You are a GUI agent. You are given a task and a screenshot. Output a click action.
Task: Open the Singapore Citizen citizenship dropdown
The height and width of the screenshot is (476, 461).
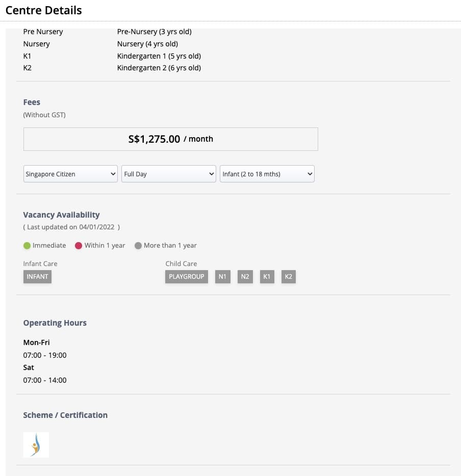pos(70,174)
